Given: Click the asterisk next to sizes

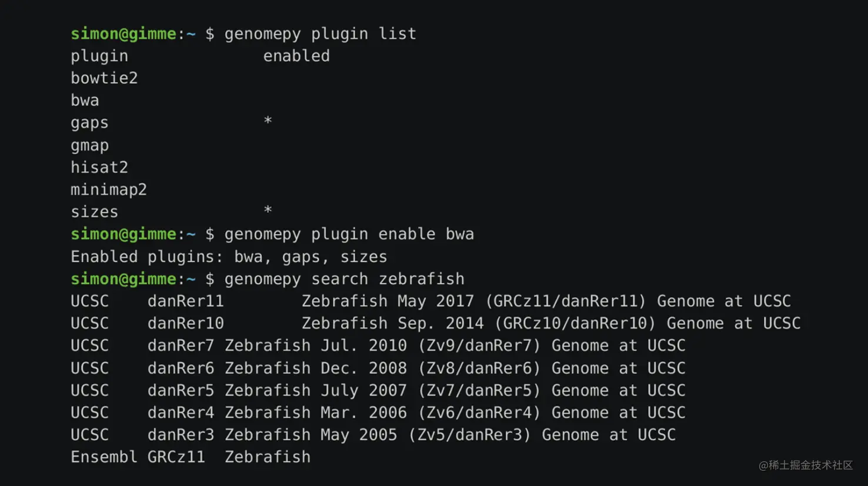Looking at the screenshot, I should click(x=268, y=210).
